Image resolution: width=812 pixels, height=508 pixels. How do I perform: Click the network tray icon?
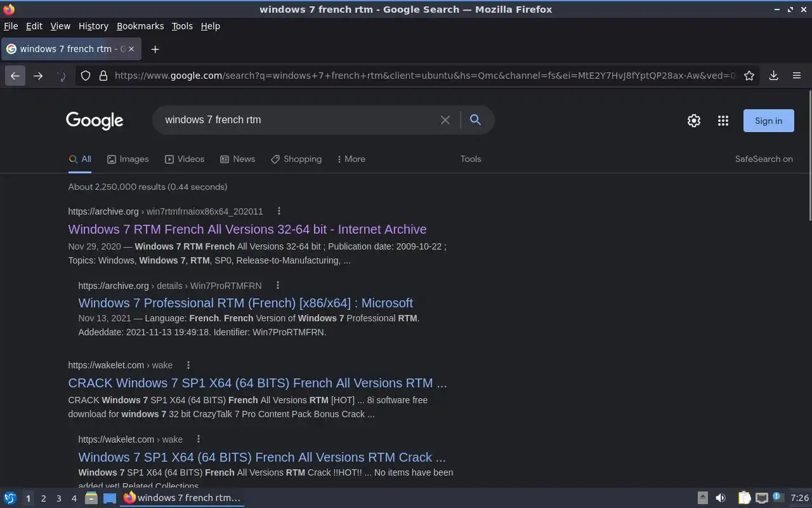point(762,498)
